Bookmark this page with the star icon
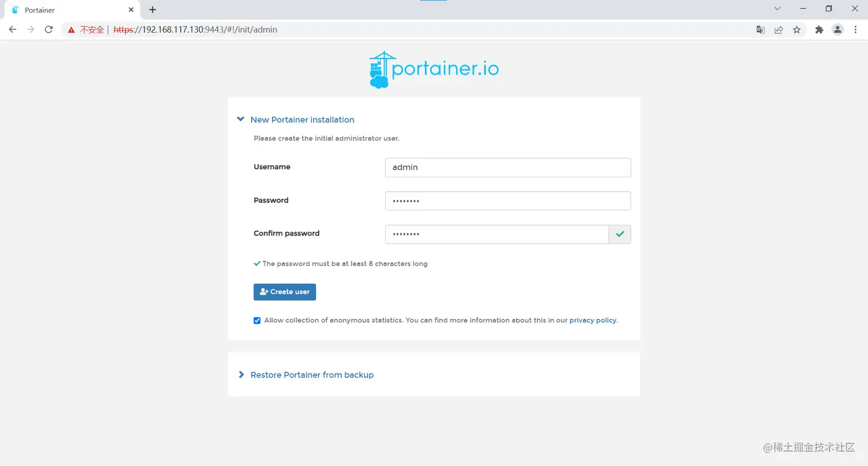This screenshot has width=868, height=466. [x=797, y=30]
